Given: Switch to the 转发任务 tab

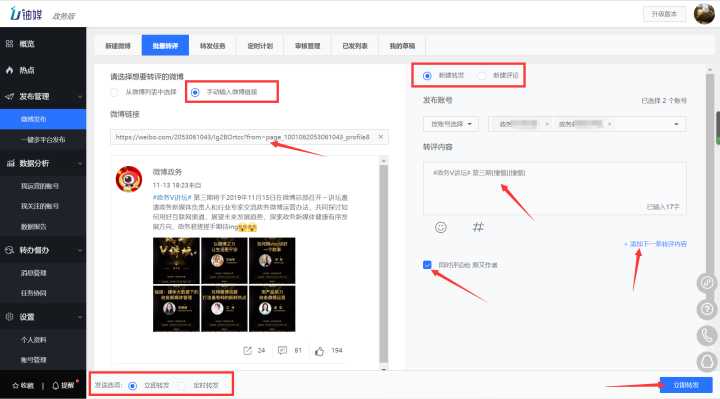Looking at the screenshot, I should [213, 45].
